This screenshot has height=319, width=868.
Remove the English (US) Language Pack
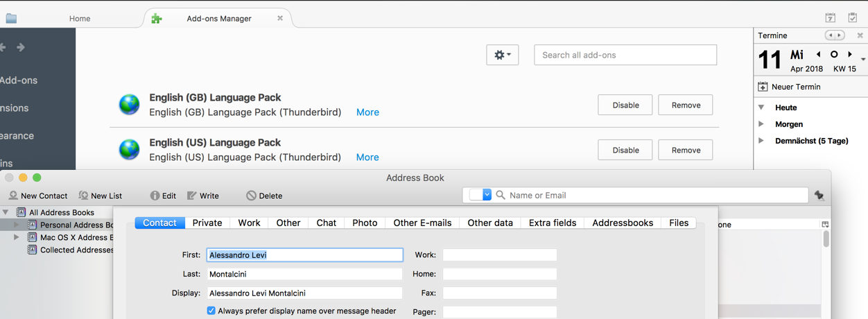(686, 150)
